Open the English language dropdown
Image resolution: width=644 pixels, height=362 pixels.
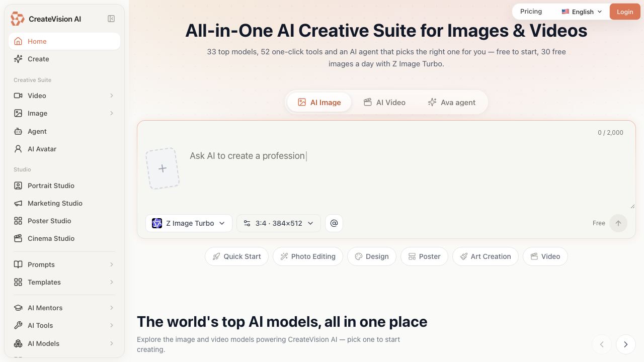582,12
